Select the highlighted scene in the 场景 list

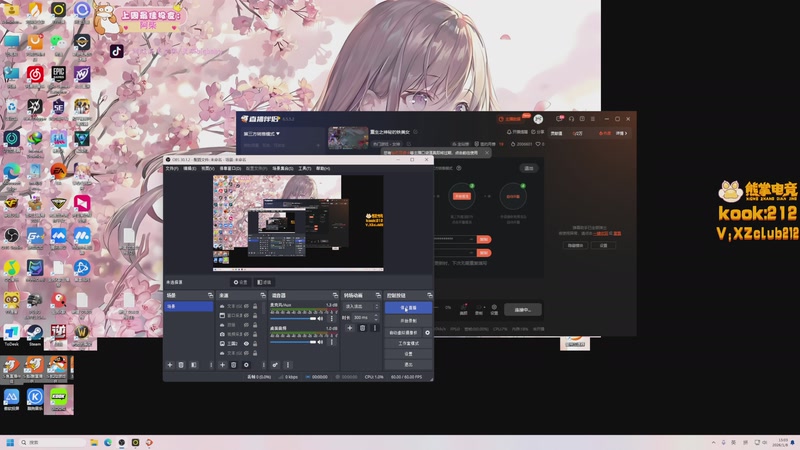[x=188, y=306]
